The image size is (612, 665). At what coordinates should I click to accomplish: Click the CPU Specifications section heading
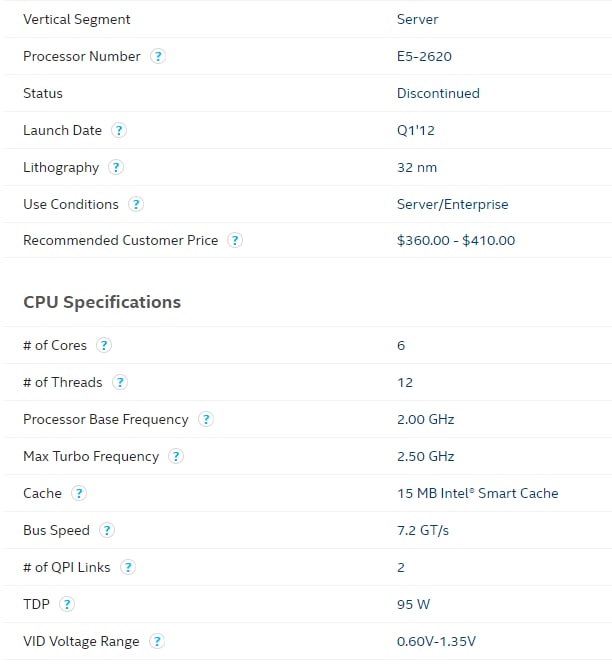102,302
